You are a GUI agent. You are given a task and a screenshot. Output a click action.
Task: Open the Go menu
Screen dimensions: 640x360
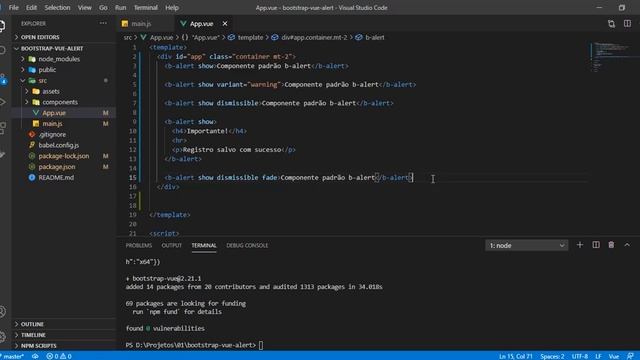pyautogui.click(x=103, y=7)
